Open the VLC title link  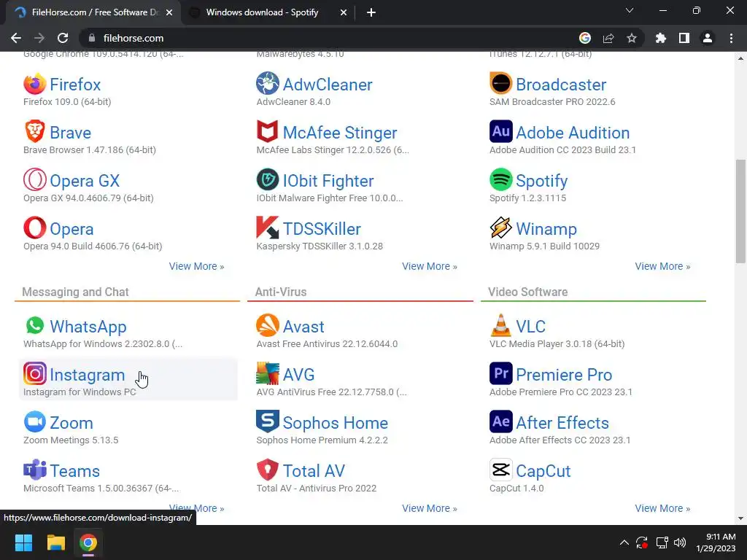pos(531,327)
